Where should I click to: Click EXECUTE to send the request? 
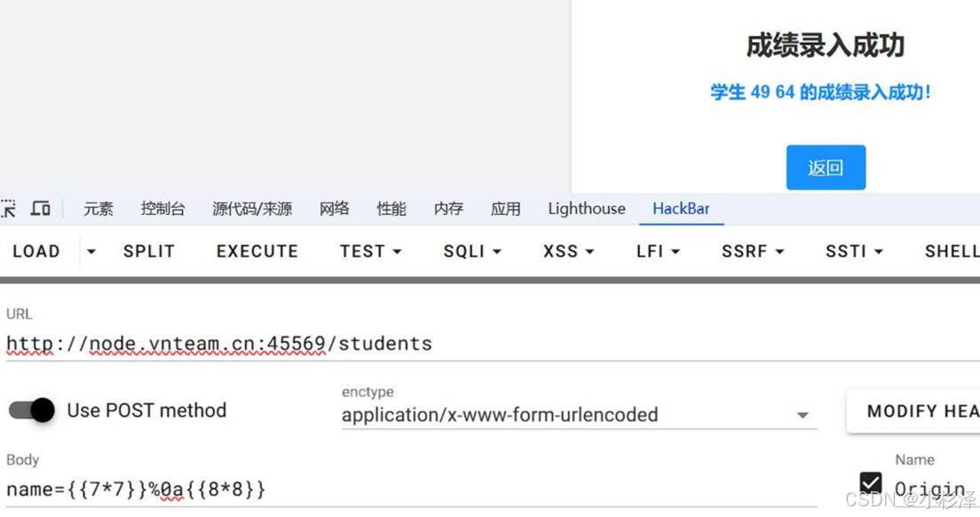256,251
